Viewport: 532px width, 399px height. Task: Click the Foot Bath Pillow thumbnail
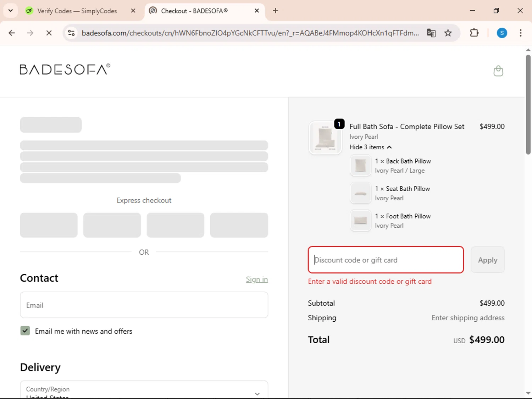pyautogui.click(x=360, y=221)
